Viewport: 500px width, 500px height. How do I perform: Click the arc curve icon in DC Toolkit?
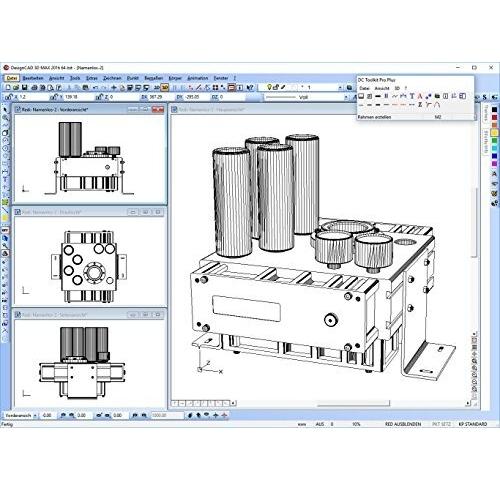(x=437, y=105)
